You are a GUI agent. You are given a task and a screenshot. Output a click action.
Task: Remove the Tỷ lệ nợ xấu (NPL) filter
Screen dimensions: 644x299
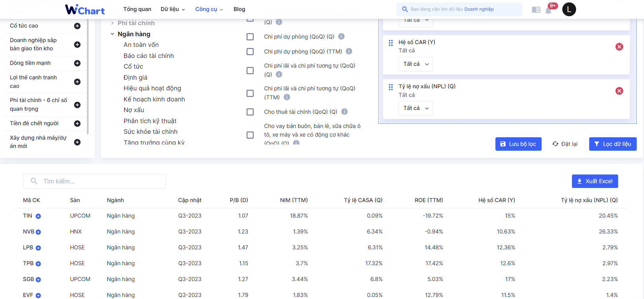pyautogui.click(x=619, y=91)
